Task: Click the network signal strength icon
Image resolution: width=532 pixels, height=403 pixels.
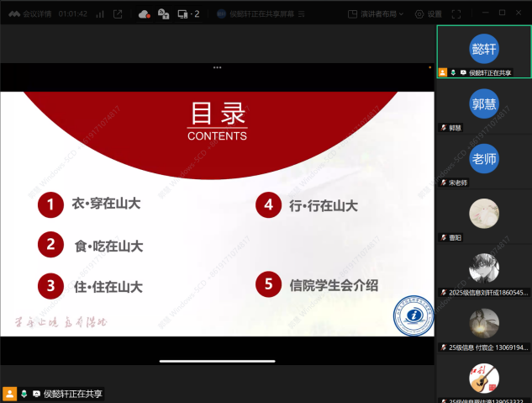Action: click(x=100, y=13)
